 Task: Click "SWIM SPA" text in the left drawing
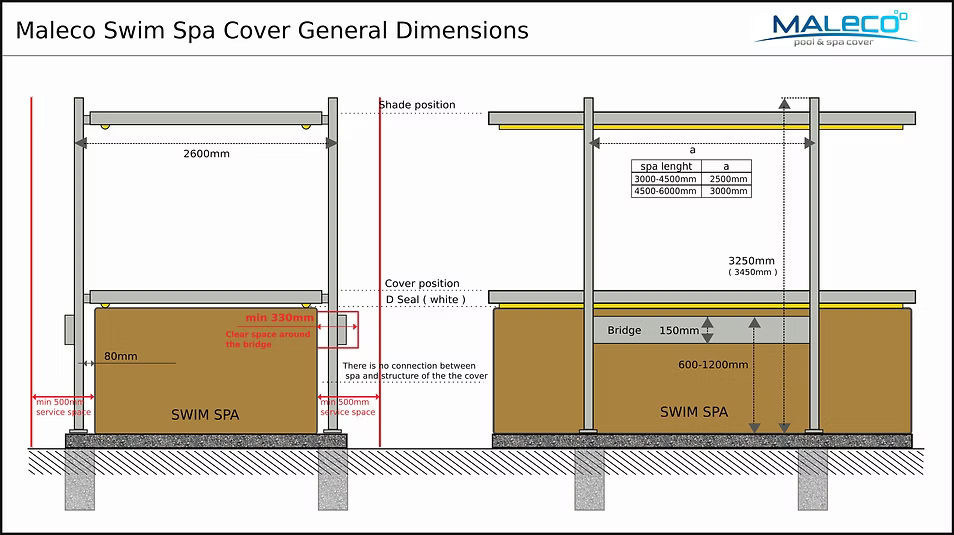click(x=205, y=414)
